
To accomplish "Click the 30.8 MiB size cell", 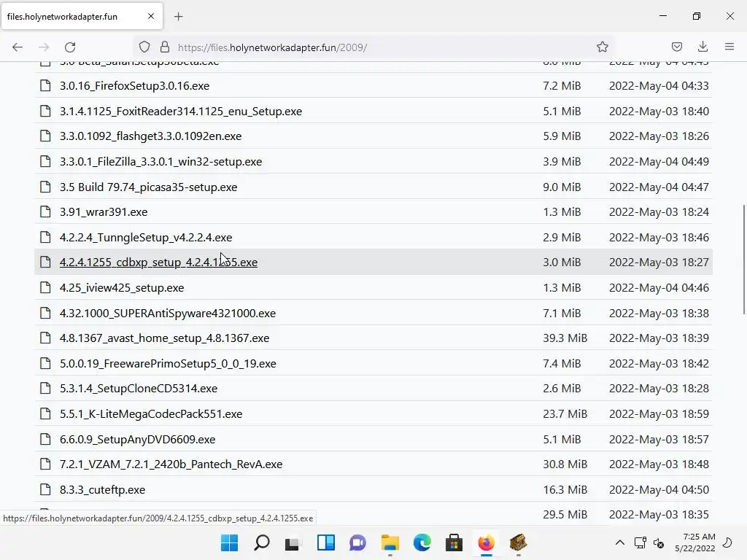I will click(565, 464).
